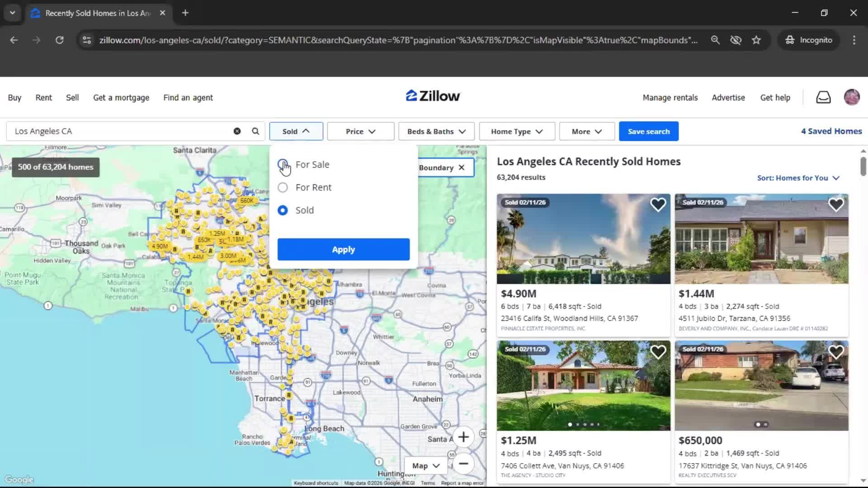Select the Sold option

[x=283, y=210]
